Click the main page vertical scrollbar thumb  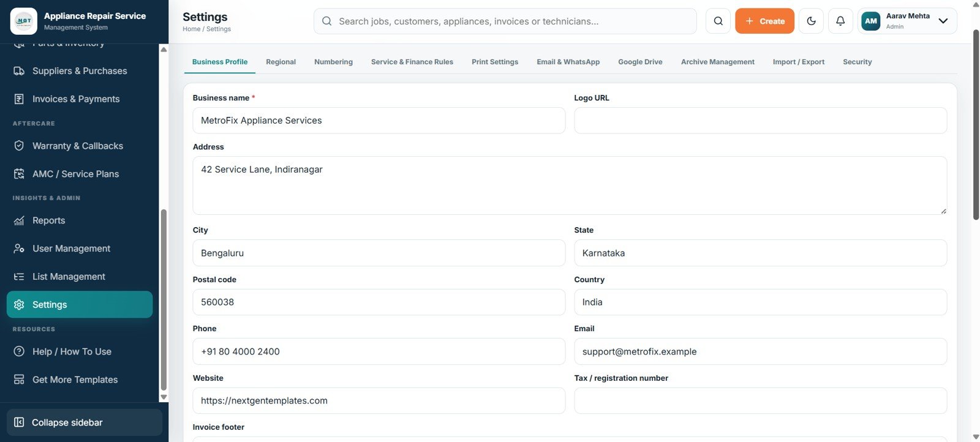pyautogui.click(x=976, y=124)
